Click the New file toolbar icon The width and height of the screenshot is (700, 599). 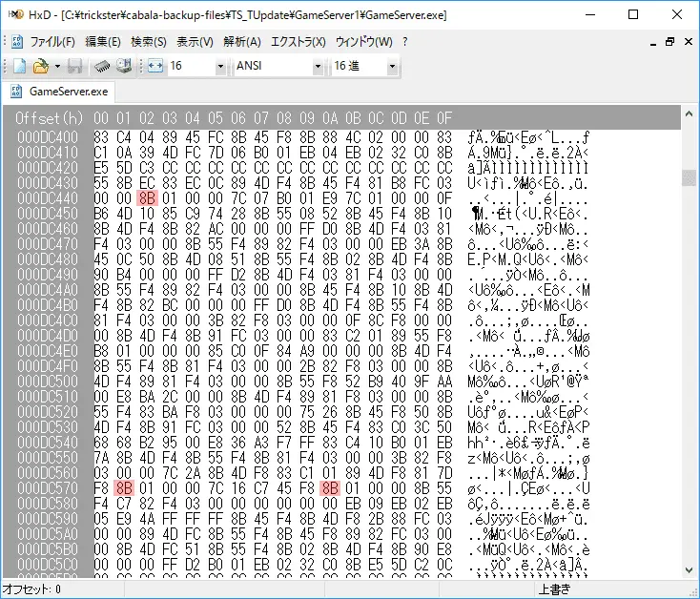20,66
